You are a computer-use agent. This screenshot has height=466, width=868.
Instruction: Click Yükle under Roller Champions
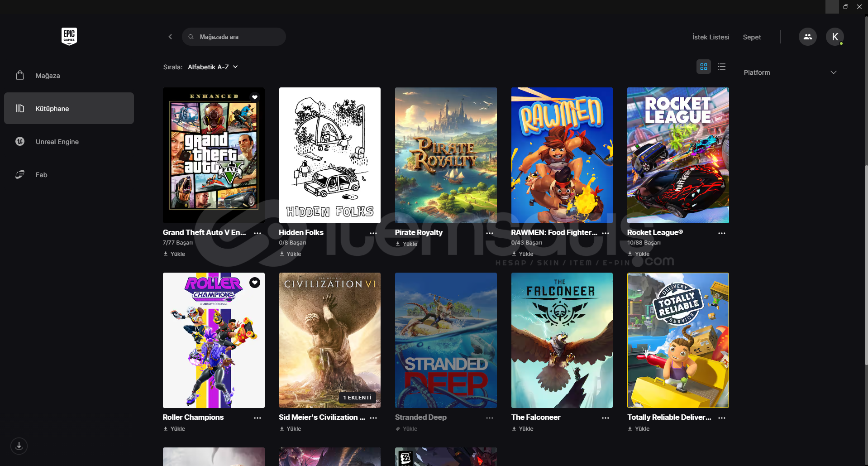coord(174,429)
